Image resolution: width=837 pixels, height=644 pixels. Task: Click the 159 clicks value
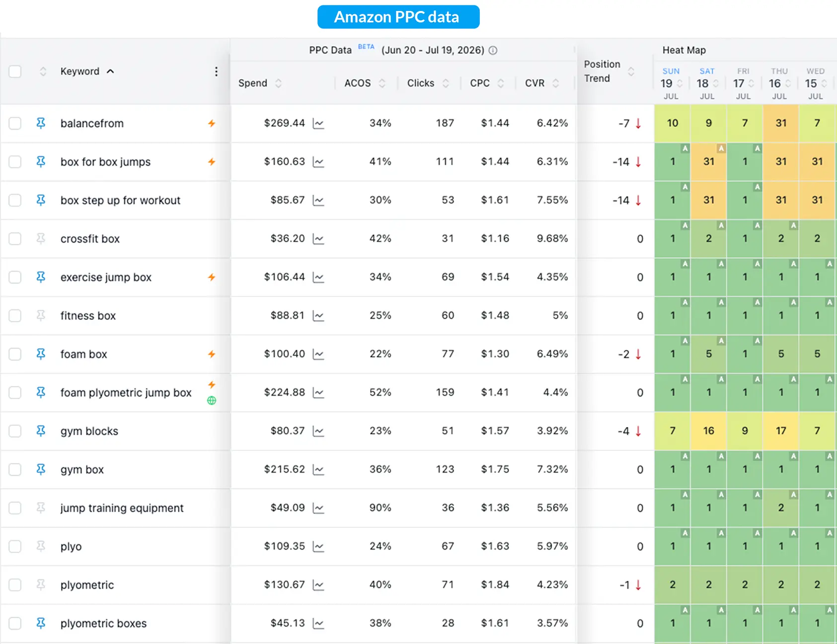click(445, 393)
